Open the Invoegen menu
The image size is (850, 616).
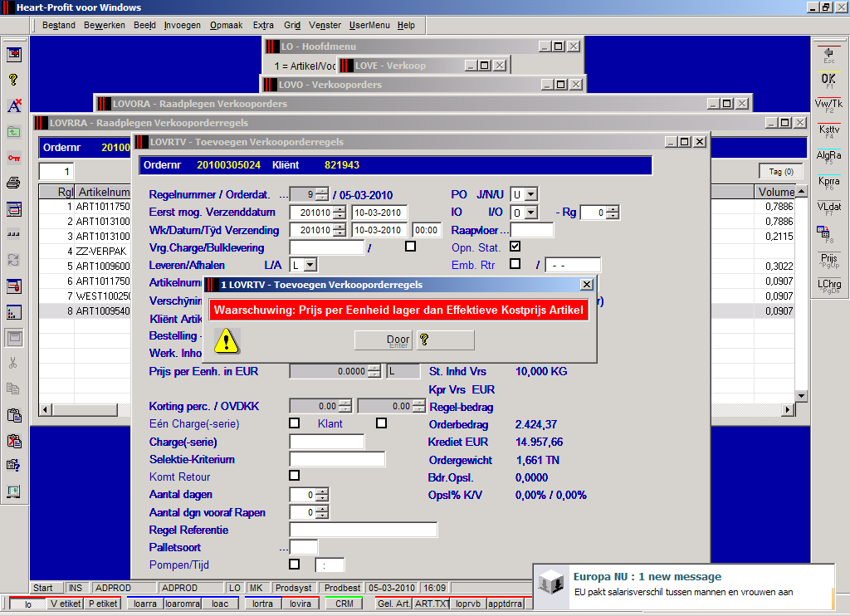tap(182, 25)
